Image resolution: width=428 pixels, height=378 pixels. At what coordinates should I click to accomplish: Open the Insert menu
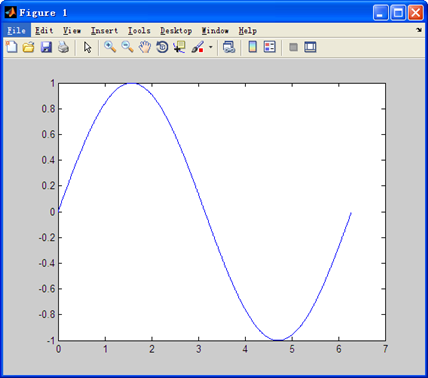tap(105, 31)
